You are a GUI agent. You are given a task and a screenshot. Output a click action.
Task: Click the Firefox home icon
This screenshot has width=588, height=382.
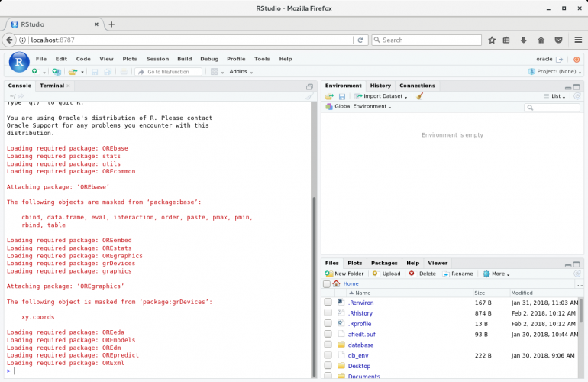click(541, 40)
